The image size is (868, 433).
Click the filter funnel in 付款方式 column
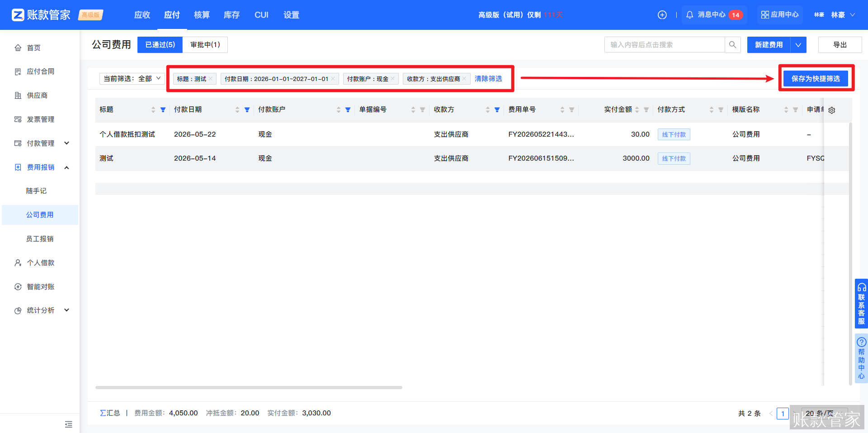[721, 110]
